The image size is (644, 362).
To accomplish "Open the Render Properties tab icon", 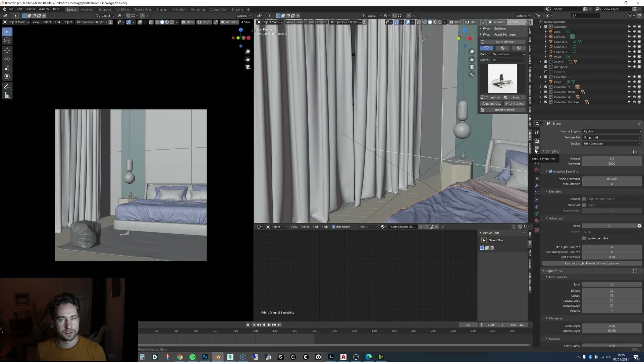I will (537, 141).
